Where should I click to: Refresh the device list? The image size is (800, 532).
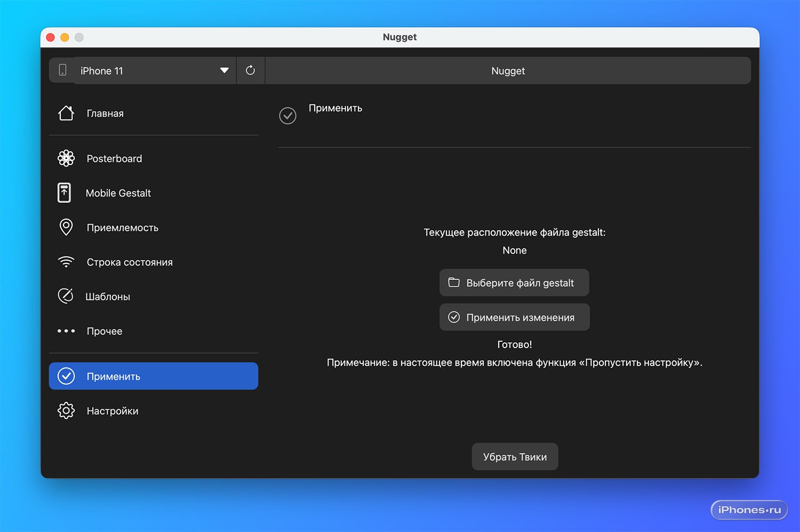250,70
